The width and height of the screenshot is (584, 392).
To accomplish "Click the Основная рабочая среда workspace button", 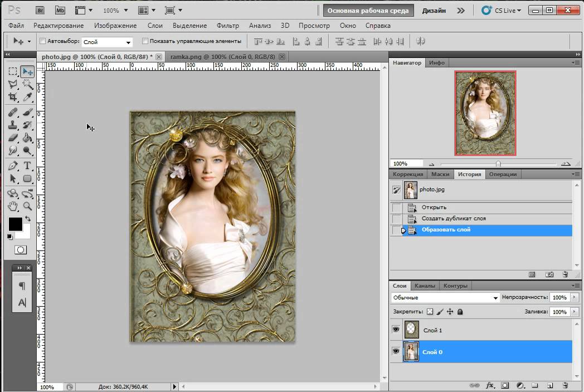I will tap(368, 10).
